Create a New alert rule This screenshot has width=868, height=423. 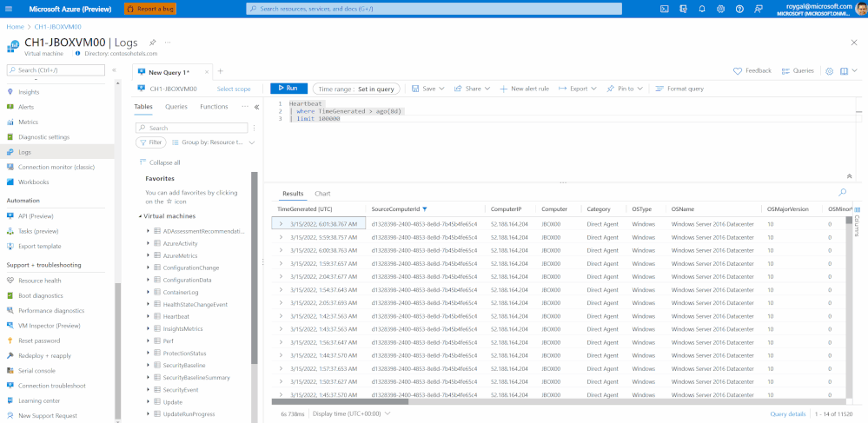tap(524, 89)
